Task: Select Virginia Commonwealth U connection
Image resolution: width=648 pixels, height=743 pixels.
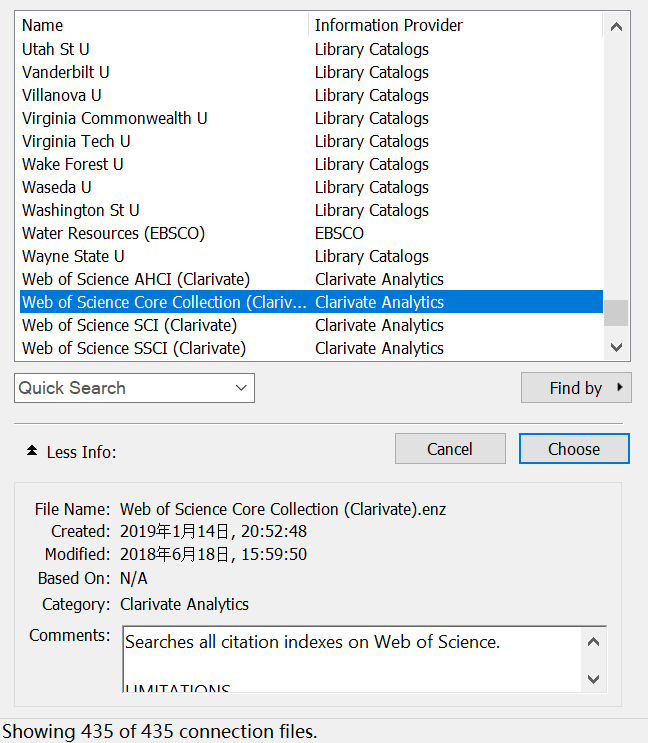Action: (x=311, y=118)
